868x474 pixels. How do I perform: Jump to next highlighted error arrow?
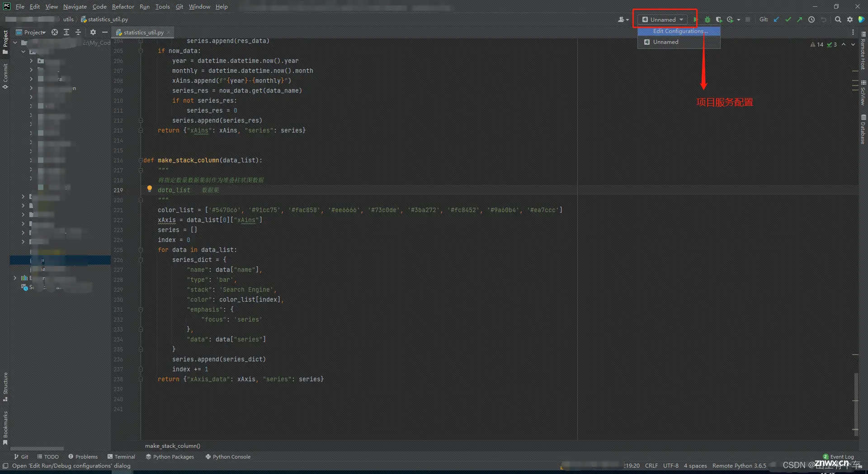tap(853, 44)
